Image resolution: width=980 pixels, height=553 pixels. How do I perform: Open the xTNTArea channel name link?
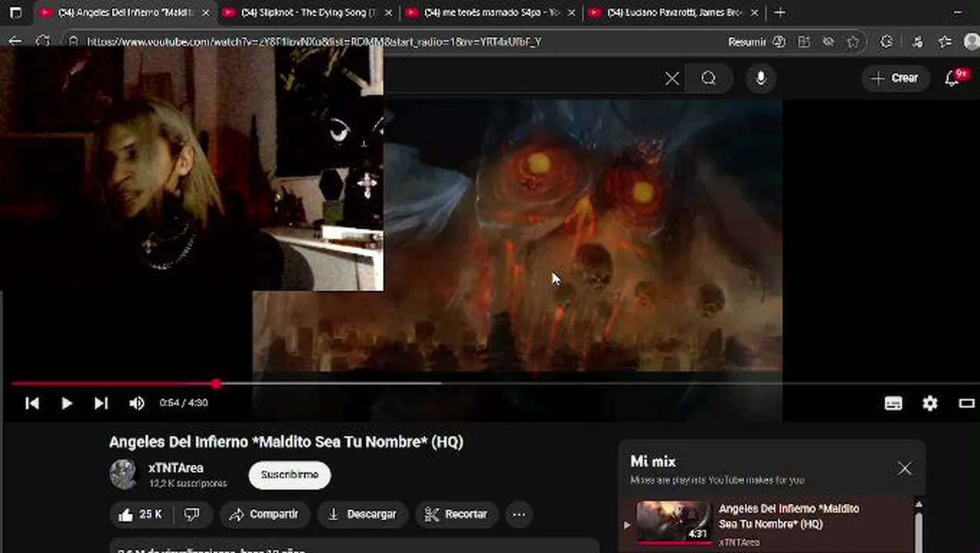(x=176, y=468)
